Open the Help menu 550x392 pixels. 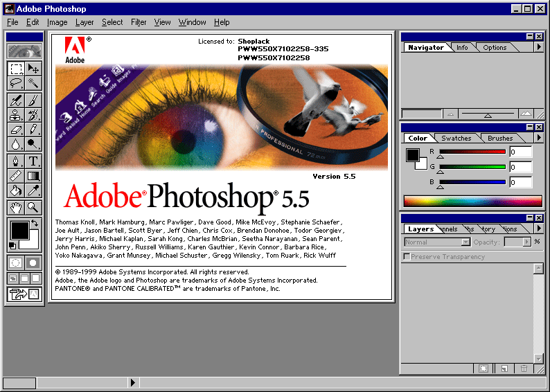(222, 22)
